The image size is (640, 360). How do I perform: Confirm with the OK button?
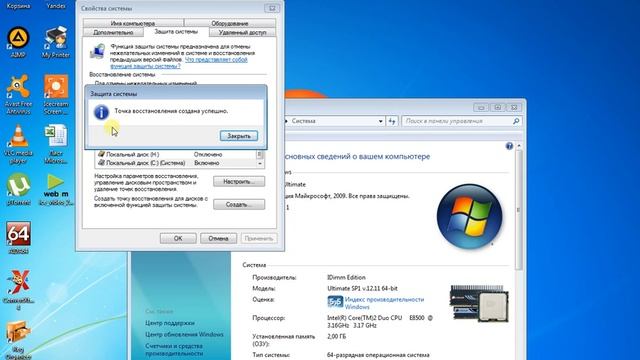[178, 238]
